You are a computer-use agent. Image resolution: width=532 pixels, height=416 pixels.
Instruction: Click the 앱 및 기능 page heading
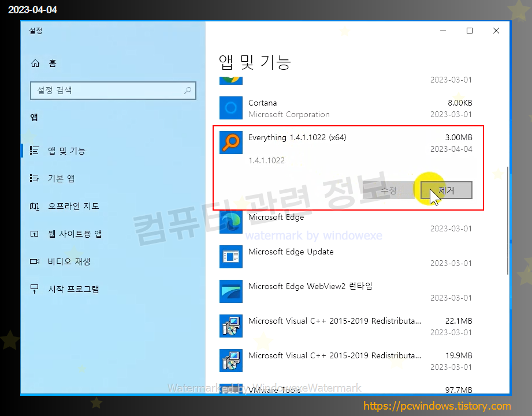(x=255, y=62)
